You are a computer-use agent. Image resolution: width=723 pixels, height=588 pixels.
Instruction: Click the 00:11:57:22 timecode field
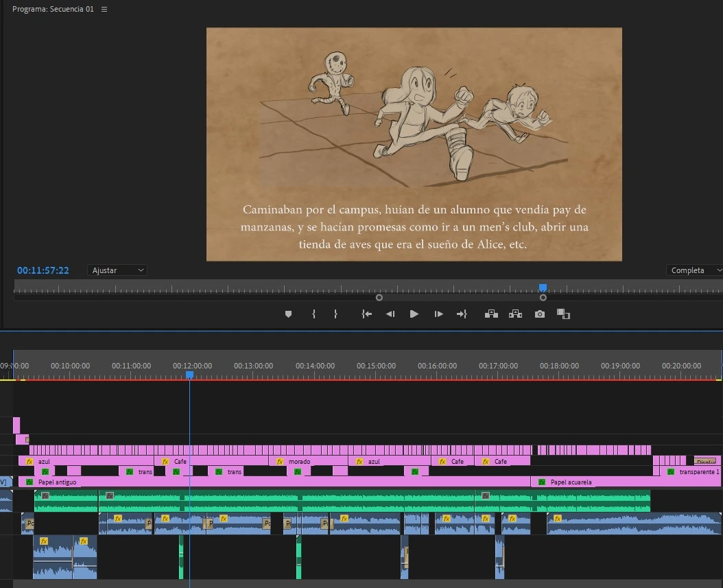pos(43,270)
